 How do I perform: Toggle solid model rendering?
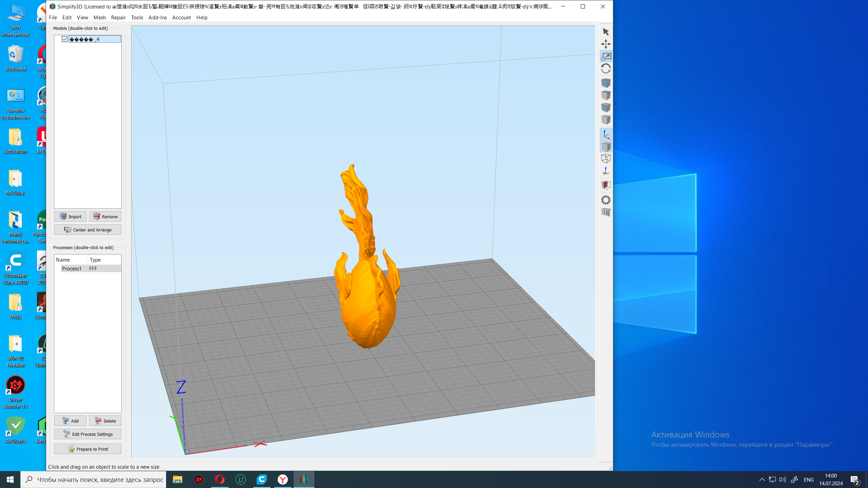pos(606,147)
